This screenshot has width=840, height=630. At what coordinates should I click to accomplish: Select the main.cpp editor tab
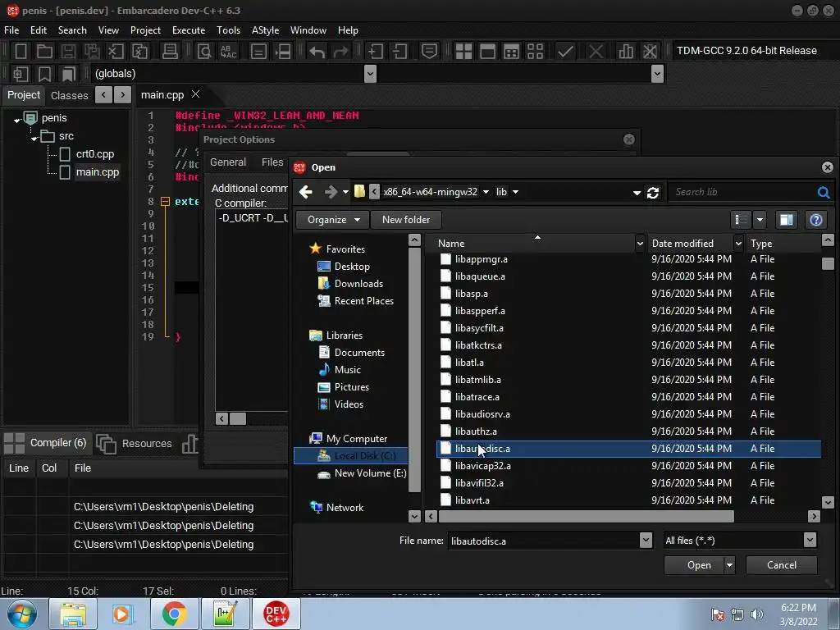(x=162, y=95)
